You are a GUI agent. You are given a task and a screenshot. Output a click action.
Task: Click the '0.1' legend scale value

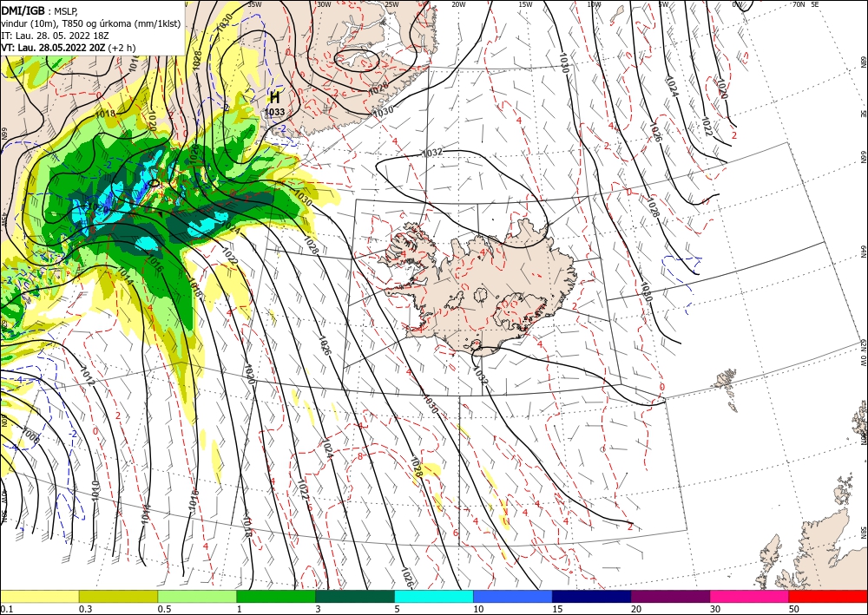pos(5,609)
